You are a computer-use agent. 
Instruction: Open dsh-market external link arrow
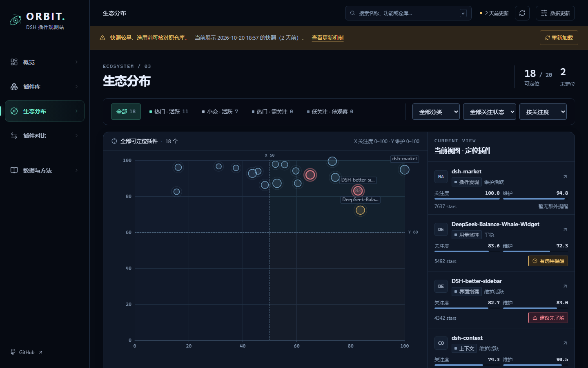tap(565, 177)
